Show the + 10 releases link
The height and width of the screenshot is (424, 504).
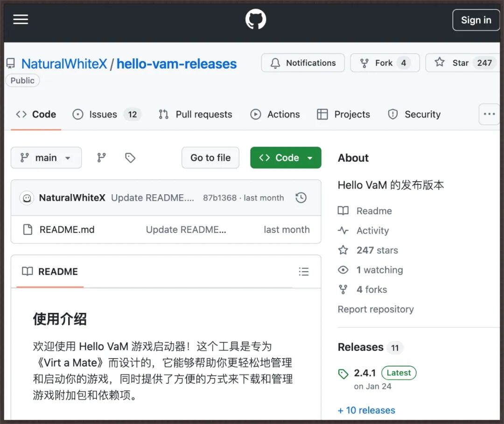pyautogui.click(x=366, y=410)
